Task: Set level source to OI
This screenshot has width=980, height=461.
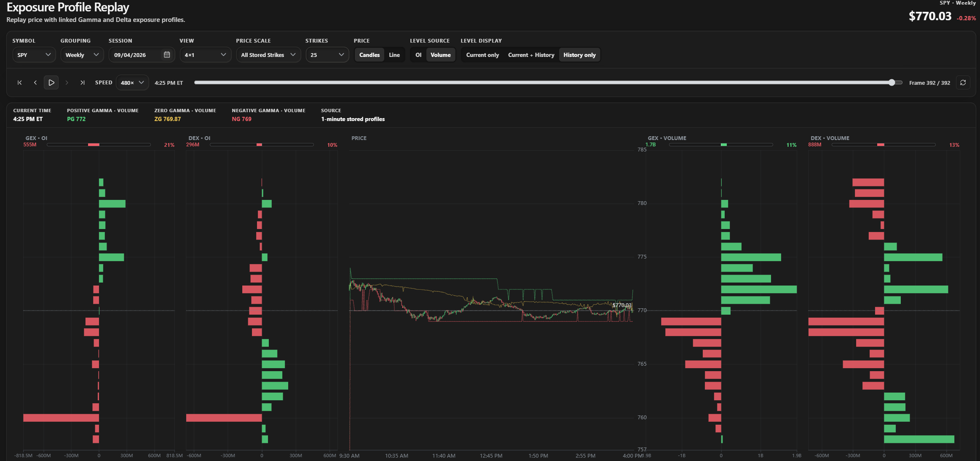Action: (418, 55)
